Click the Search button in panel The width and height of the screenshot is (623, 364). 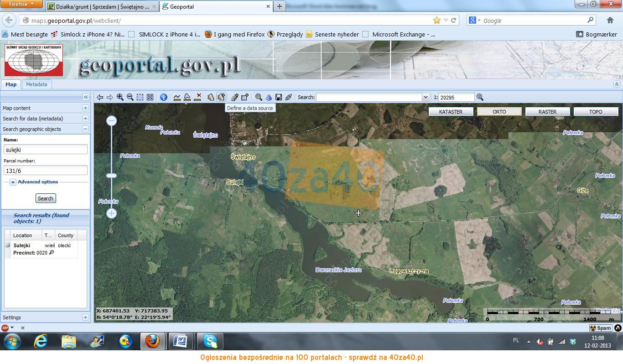tap(46, 198)
